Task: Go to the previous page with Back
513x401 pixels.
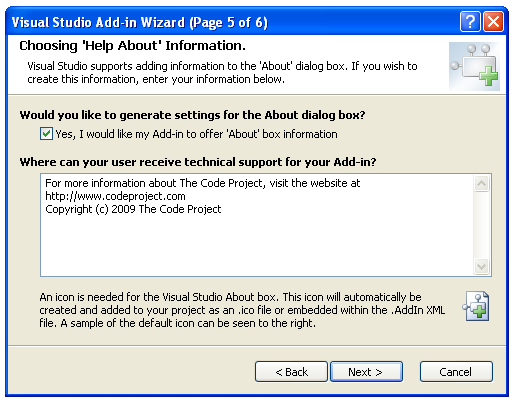Action: pyautogui.click(x=291, y=372)
